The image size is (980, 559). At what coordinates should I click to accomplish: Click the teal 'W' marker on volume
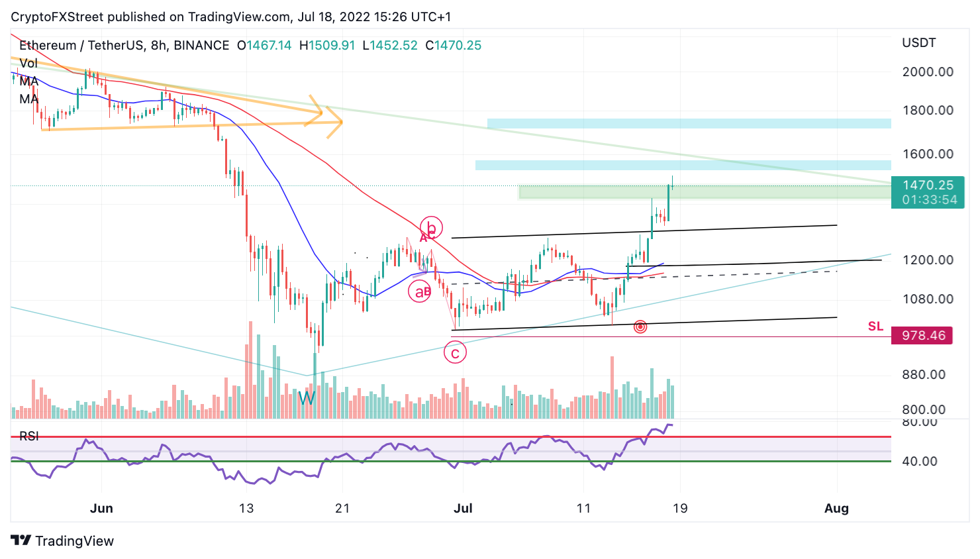click(x=307, y=398)
